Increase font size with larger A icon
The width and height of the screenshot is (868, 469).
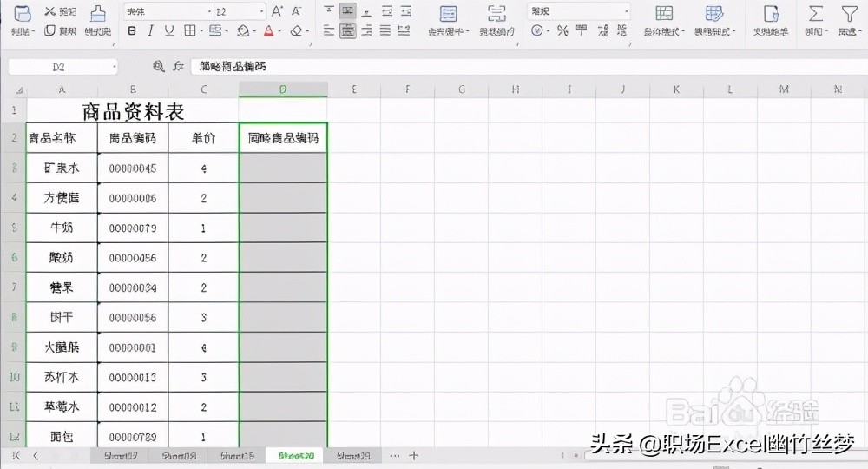tap(278, 11)
